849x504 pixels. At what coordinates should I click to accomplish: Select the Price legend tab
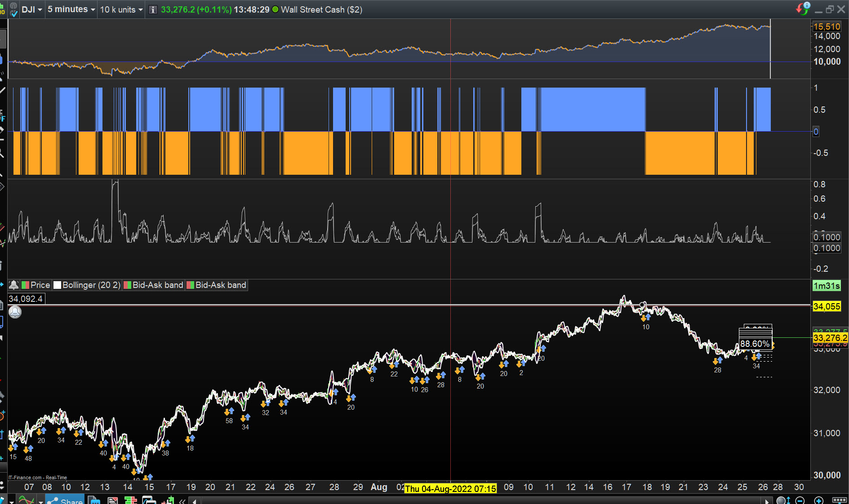pyautogui.click(x=36, y=285)
